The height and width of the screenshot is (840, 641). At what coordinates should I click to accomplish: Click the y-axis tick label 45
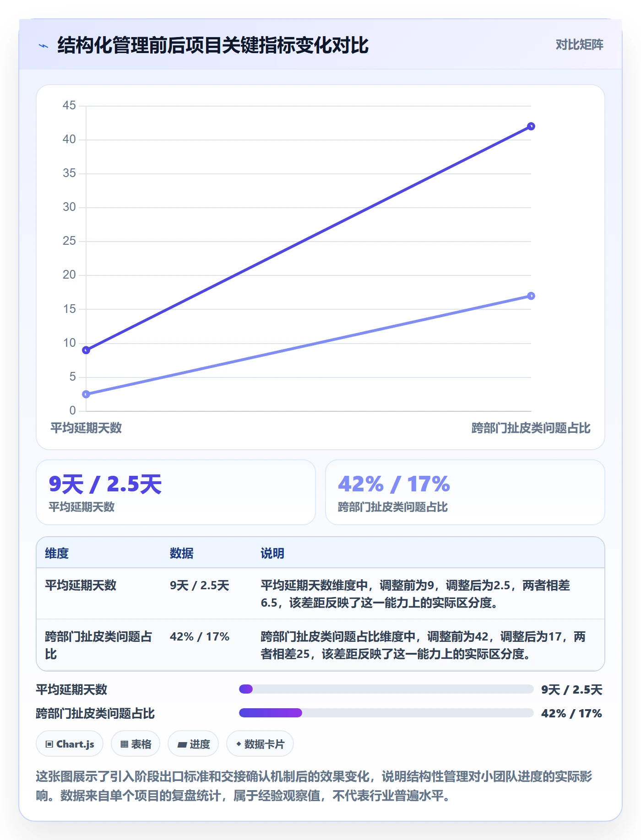(x=69, y=105)
